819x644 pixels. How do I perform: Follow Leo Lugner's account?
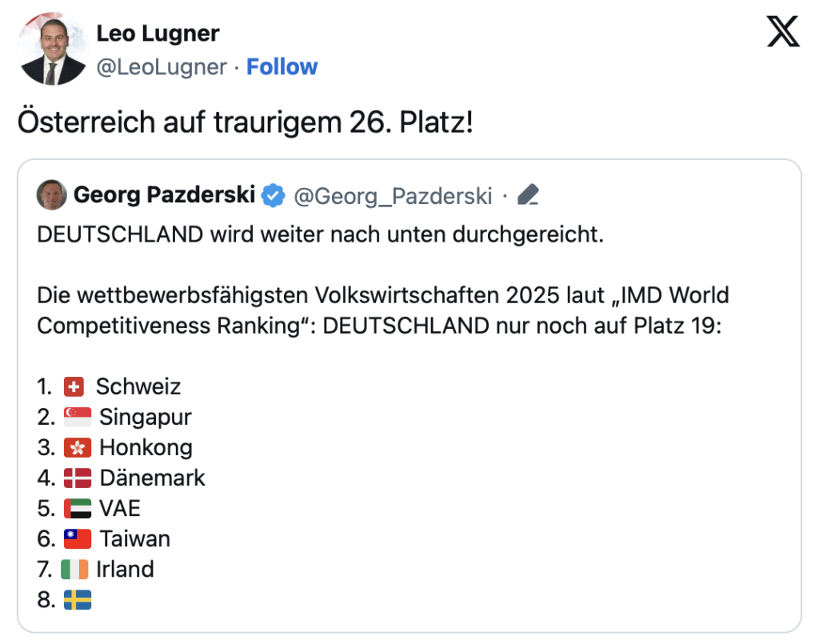(x=282, y=66)
